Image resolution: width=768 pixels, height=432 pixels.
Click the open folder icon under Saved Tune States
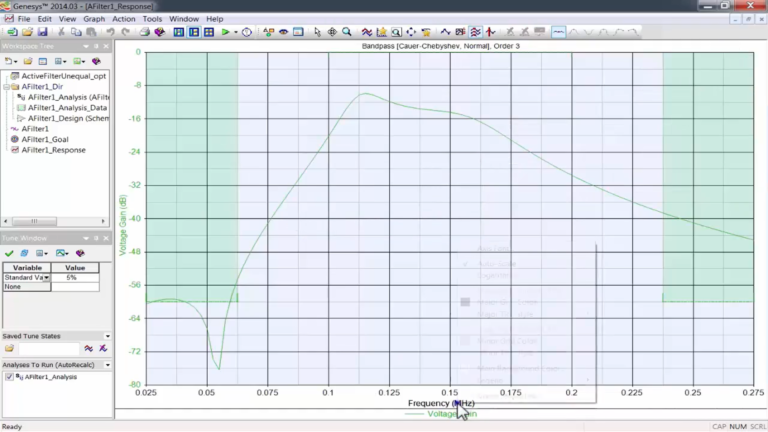[9, 349]
